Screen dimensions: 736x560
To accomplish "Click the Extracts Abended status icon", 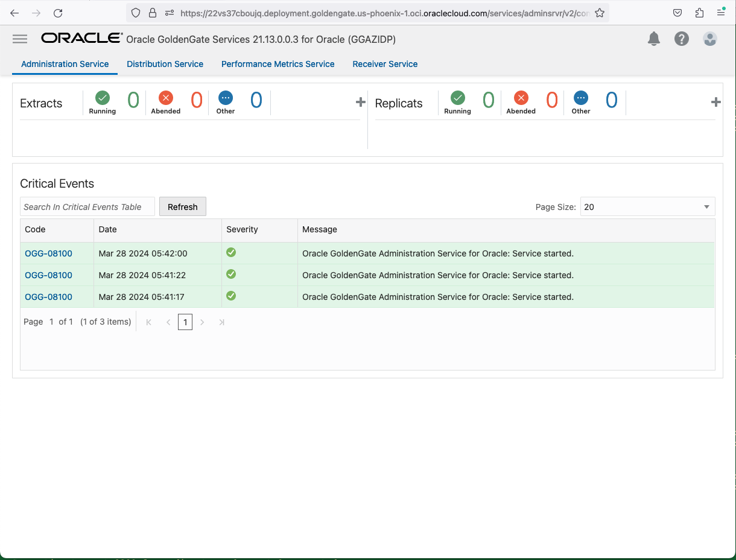I will pyautogui.click(x=165, y=97).
